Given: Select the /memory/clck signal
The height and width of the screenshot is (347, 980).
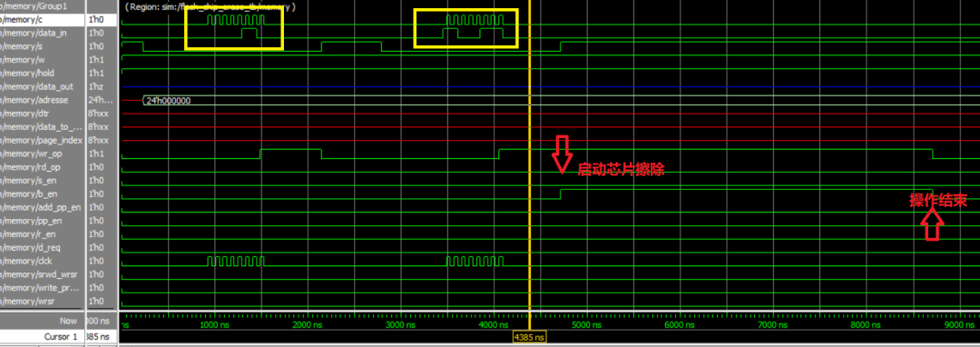Looking at the screenshot, I should tap(42, 261).
